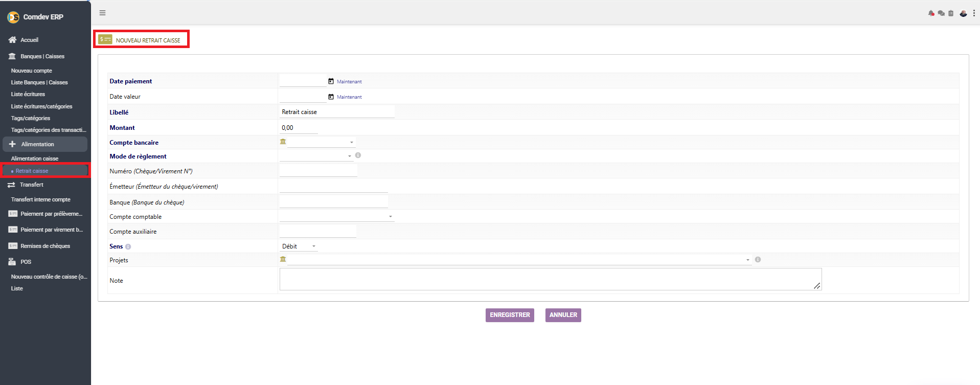Image resolution: width=980 pixels, height=385 pixels.
Task: Focus the Émetteur input field
Action: point(334,186)
